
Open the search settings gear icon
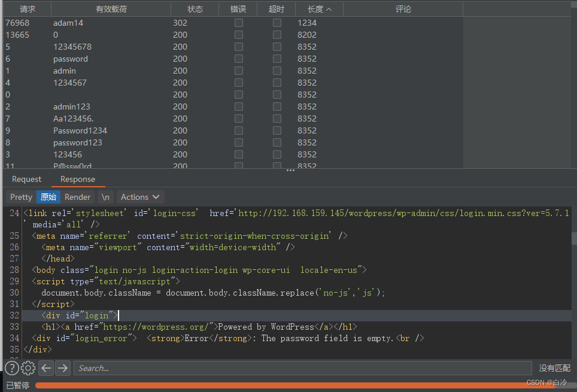(x=28, y=367)
